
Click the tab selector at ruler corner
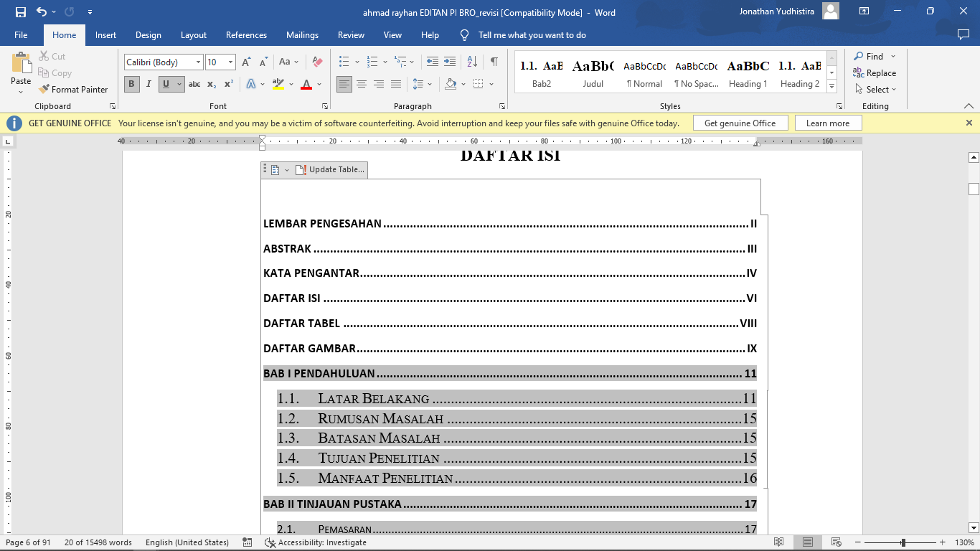[7, 141]
